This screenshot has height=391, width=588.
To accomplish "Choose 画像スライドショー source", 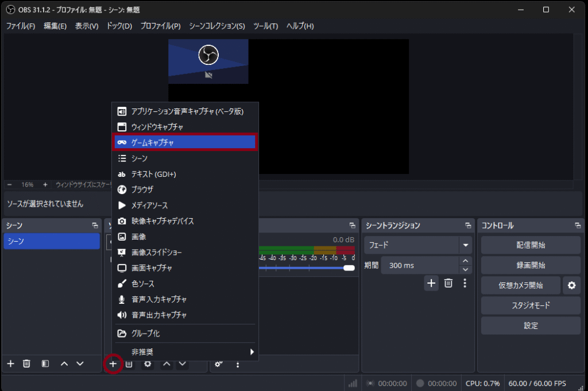I will click(185, 252).
